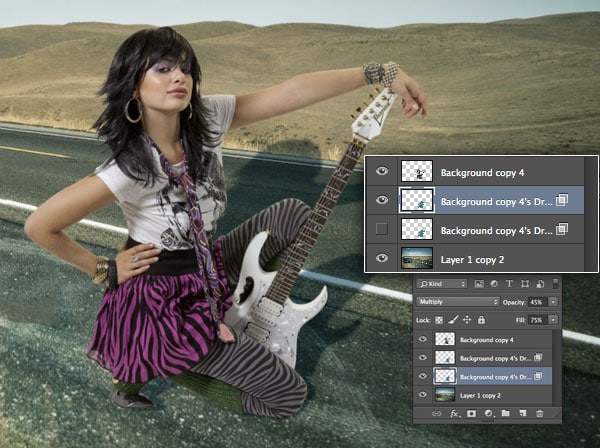
Task: Filter for pixel layers icon
Action: click(x=479, y=285)
